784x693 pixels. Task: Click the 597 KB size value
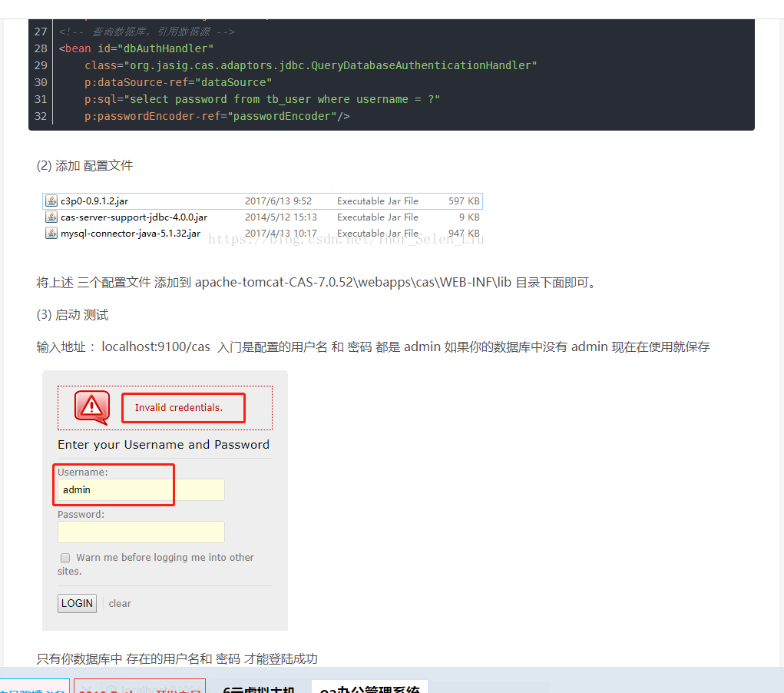(x=464, y=201)
